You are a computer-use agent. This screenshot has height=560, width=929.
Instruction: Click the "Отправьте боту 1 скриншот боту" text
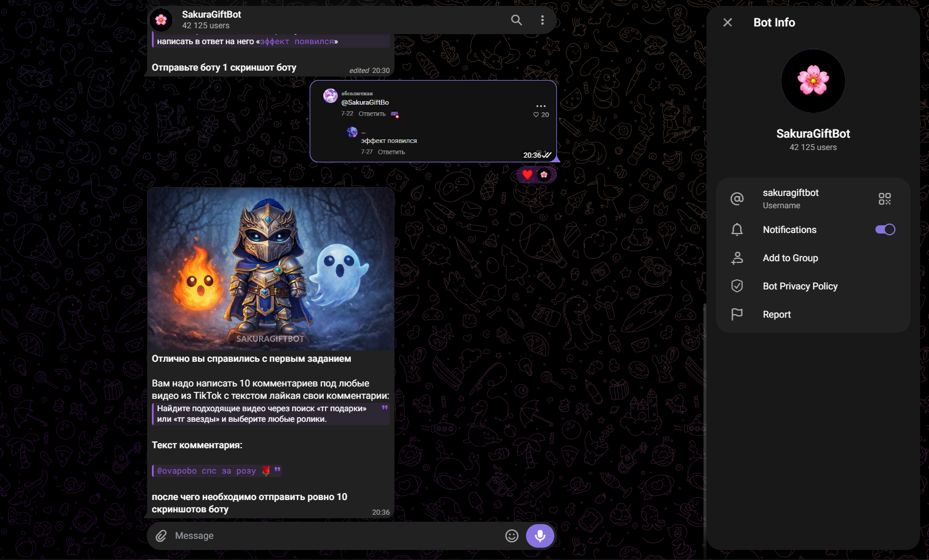pyautogui.click(x=224, y=68)
